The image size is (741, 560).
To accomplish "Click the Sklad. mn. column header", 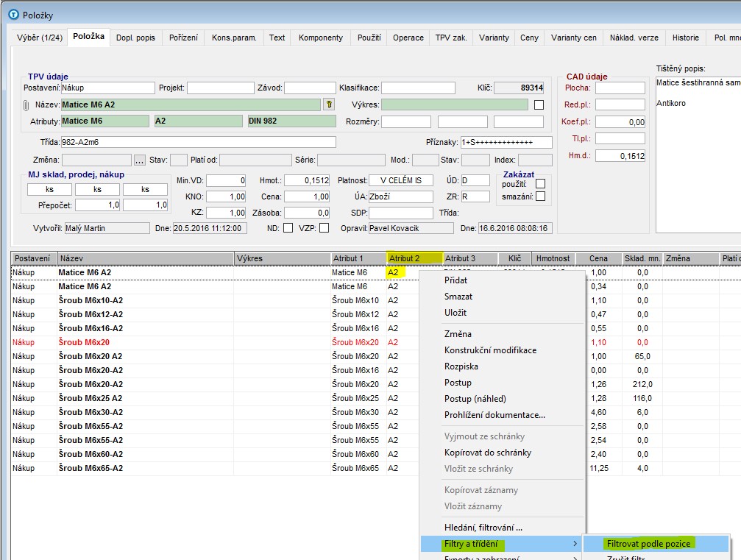I will point(642,258).
